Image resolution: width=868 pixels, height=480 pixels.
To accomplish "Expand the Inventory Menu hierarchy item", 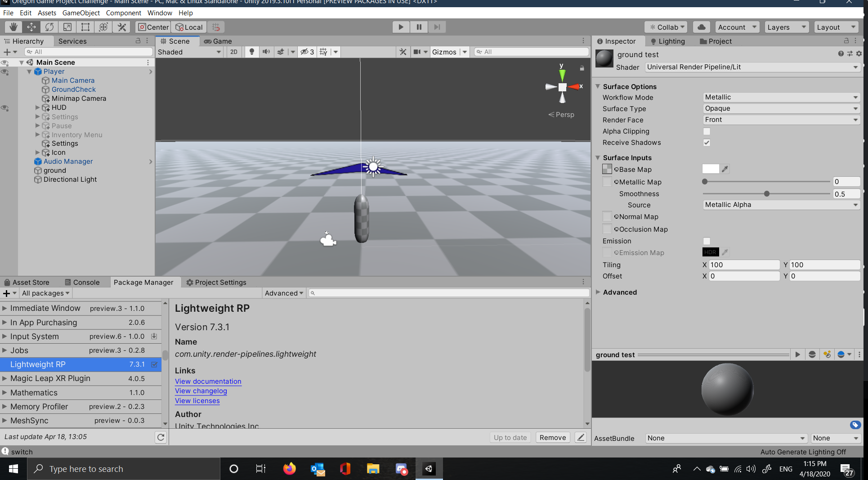I will (37, 135).
